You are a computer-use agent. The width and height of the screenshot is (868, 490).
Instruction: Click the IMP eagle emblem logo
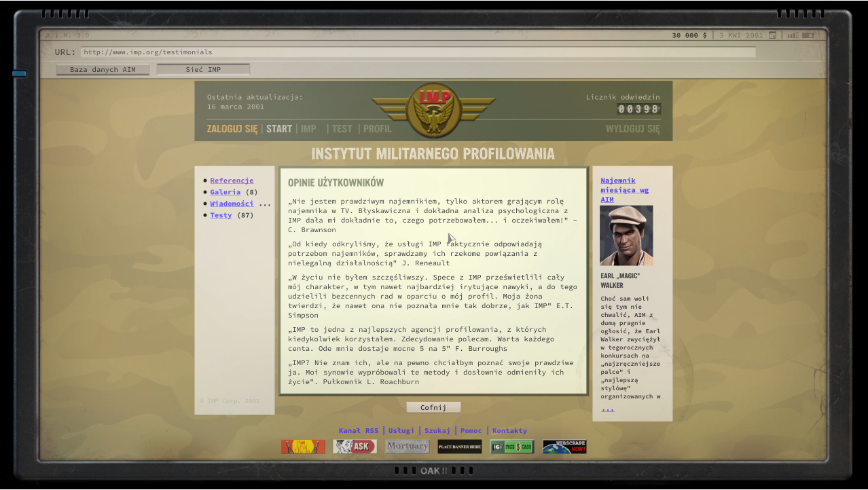tap(433, 111)
